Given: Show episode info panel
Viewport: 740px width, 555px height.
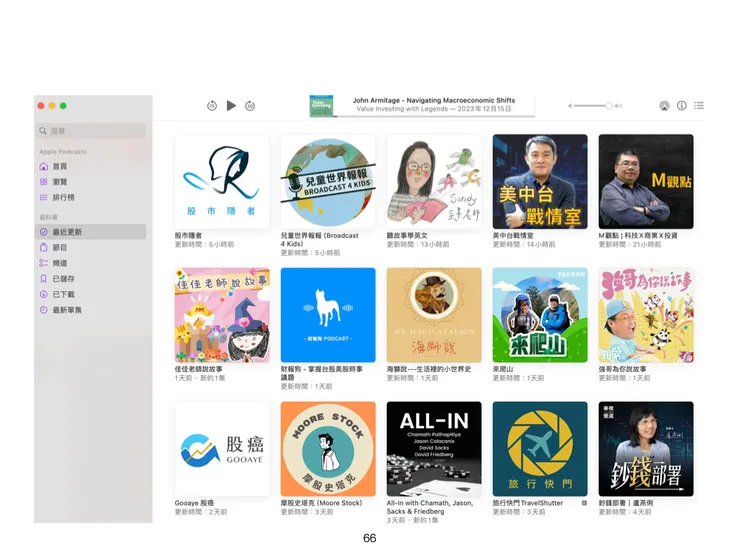Looking at the screenshot, I should point(681,106).
